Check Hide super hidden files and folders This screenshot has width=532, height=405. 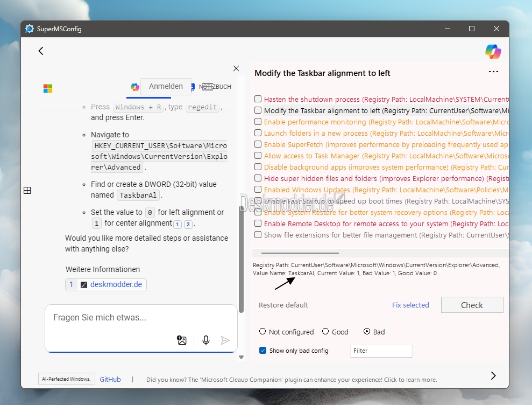click(258, 178)
